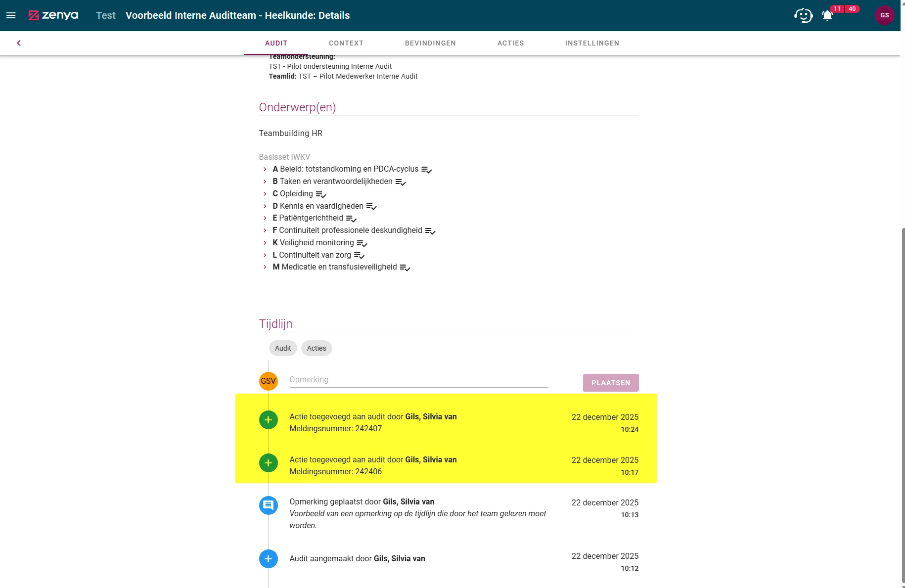
Task: Switch to the Instellingen tab
Action: tap(592, 43)
